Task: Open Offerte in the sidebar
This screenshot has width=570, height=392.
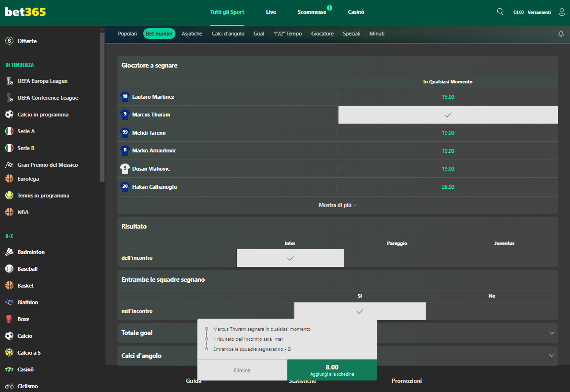Action: tap(27, 41)
